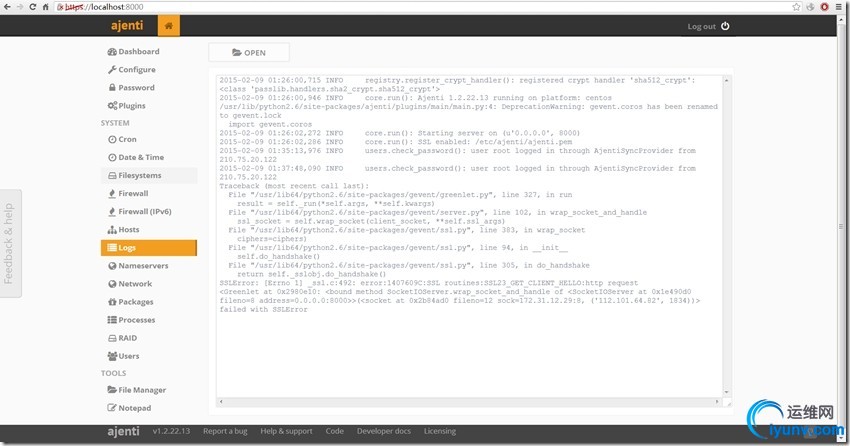850x446 pixels.
Task: Click the Log out power icon
Action: click(x=725, y=26)
